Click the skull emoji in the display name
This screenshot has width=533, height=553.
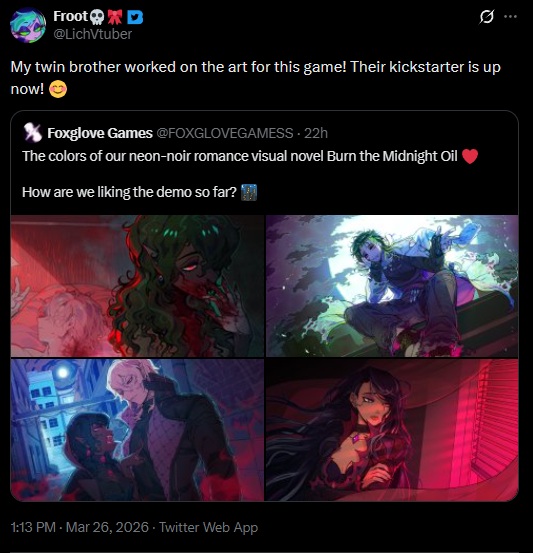(97, 17)
